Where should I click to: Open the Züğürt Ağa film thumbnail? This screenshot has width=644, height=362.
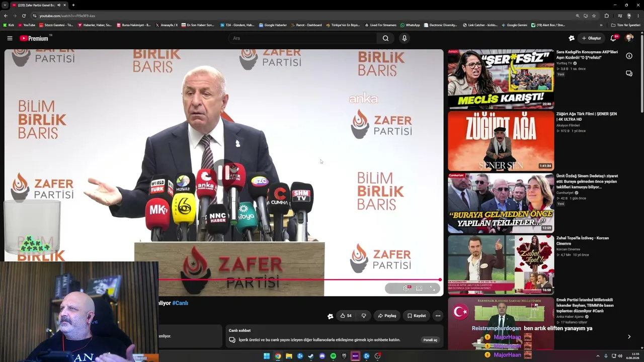coord(501,141)
